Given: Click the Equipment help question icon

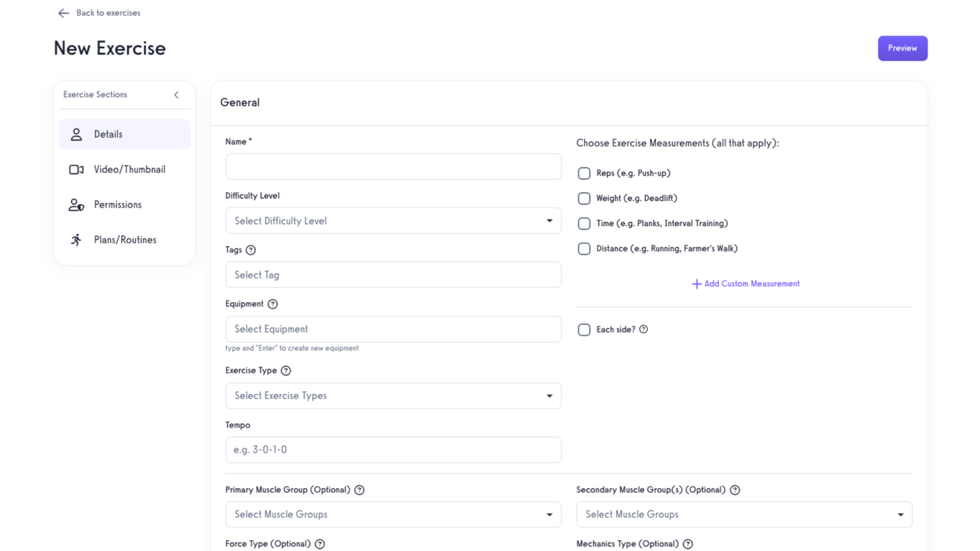Looking at the screenshot, I should pos(273,304).
